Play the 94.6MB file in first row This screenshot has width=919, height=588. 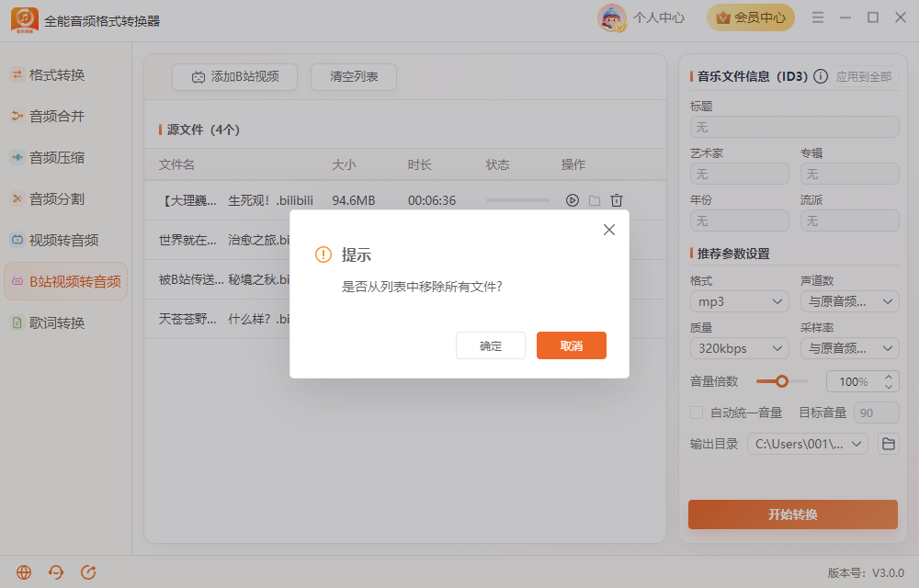(573, 200)
